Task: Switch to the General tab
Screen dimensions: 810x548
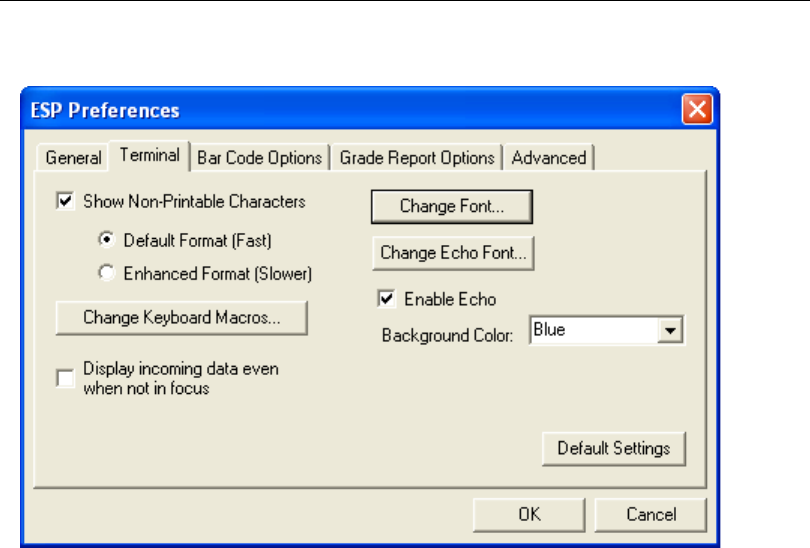Action: click(x=73, y=158)
